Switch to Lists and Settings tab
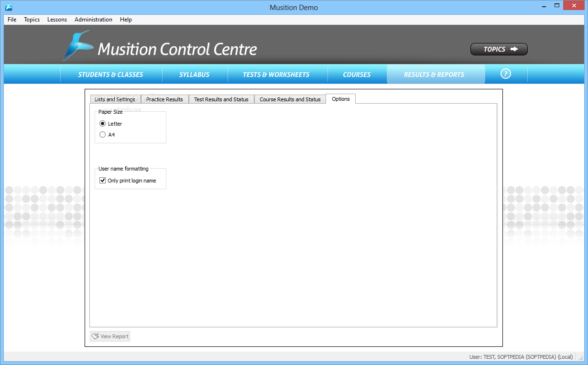The width and height of the screenshot is (588, 365). point(115,99)
